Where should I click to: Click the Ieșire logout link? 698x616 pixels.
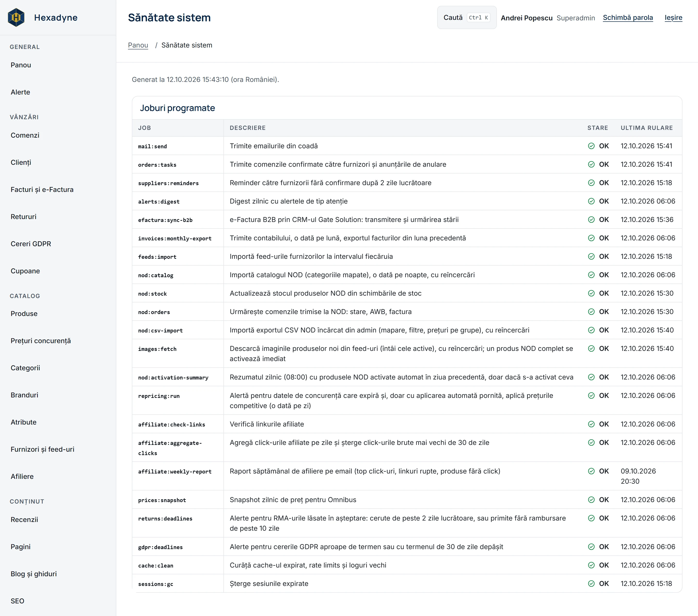click(674, 18)
